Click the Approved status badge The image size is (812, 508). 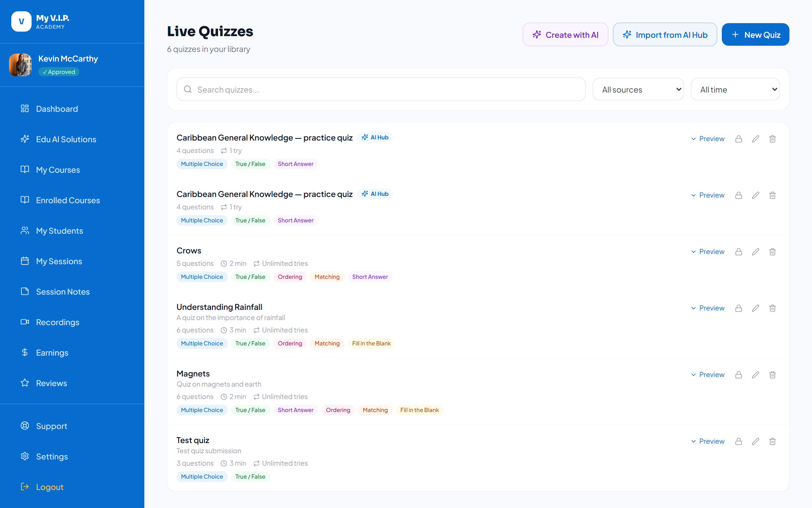pyautogui.click(x=59, y=72)
